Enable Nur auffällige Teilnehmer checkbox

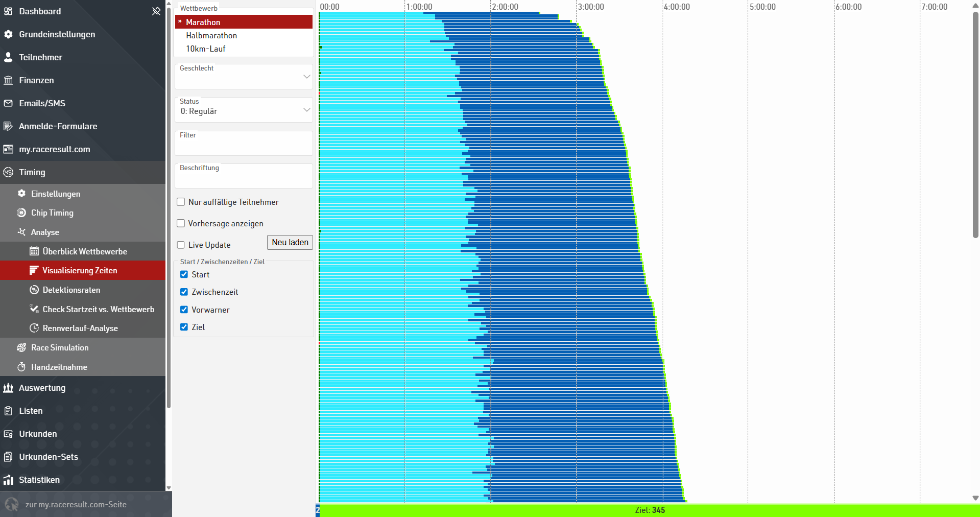(x=181, y=202)
